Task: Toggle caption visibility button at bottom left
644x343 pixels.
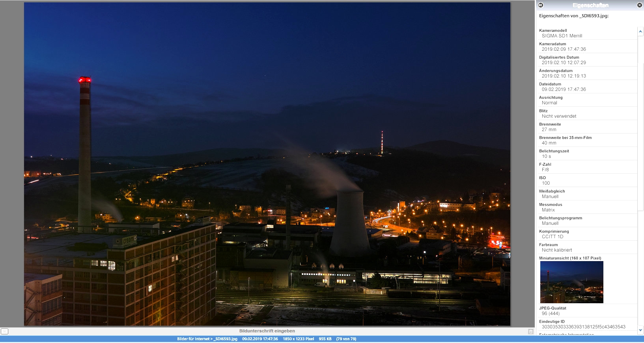Action: 4,332
